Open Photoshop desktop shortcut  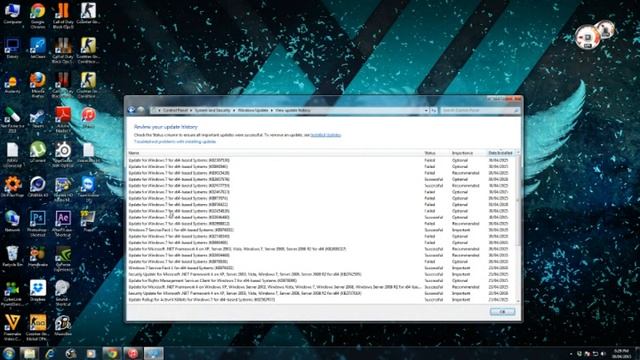(x=38, y=223)
